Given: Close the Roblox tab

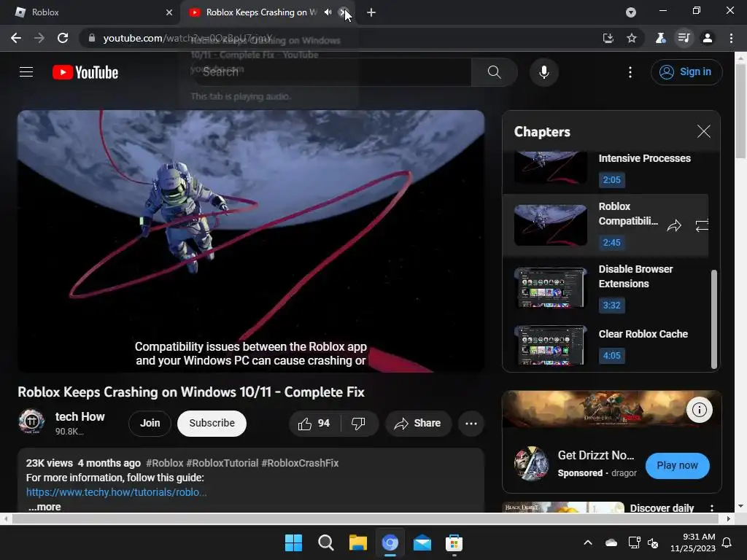Looking at the screenshot, I should (169, 12).
